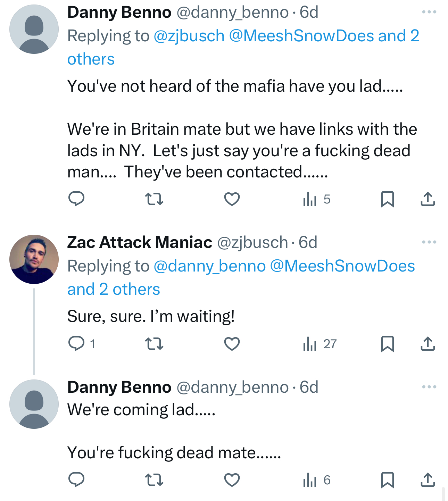Screen dimensions: 448x501
Task: Open @danny_benno mention in Zac's reply
Action: [x=209, y=266]
